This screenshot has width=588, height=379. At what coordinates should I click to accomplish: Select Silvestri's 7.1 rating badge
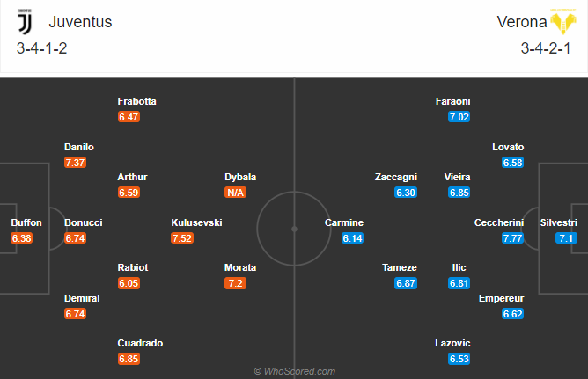pyautogui.click(x=565, y=238)
